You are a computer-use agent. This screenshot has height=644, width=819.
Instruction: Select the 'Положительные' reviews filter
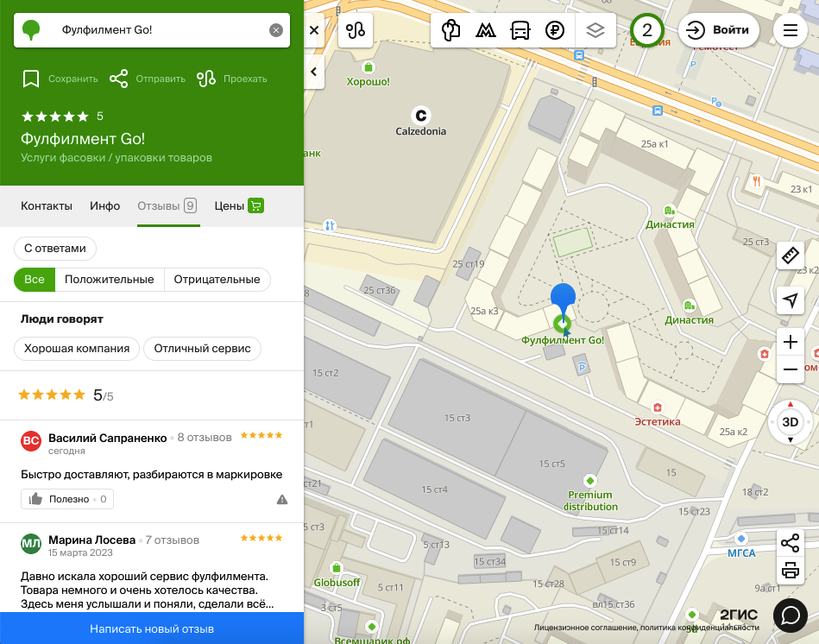point(109,280)
